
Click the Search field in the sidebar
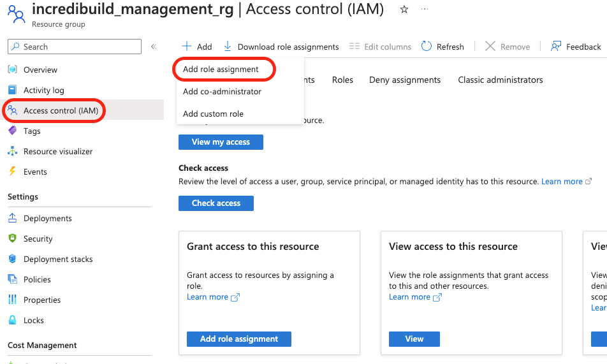tap(75, 47)
